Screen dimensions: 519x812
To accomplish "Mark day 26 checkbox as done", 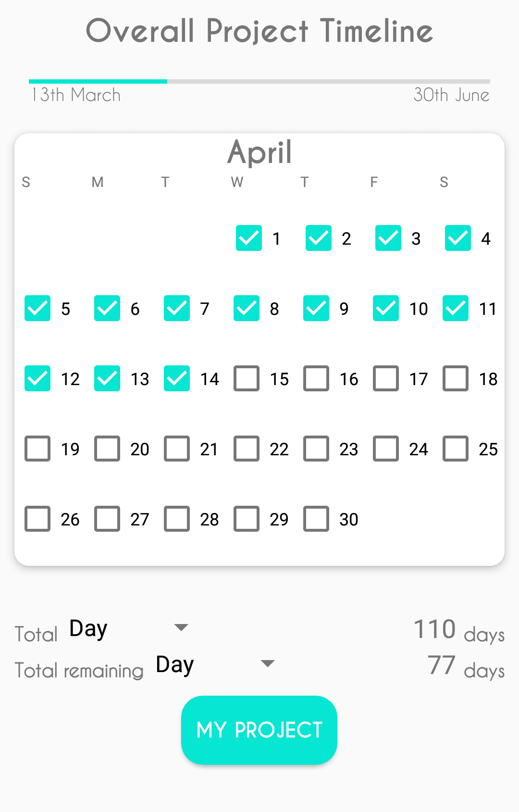I will click(x=37, y=519).
